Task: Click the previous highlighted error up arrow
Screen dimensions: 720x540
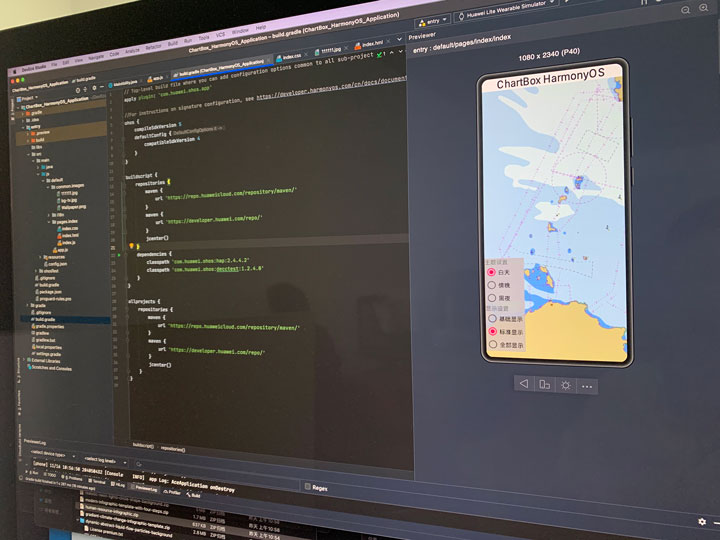Action: [x=392, y=53]
